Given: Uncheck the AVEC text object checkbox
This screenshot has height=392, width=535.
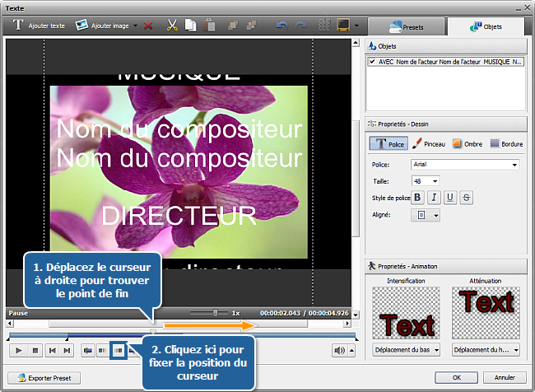Looking at the screenshot, I should pos(373,62).
